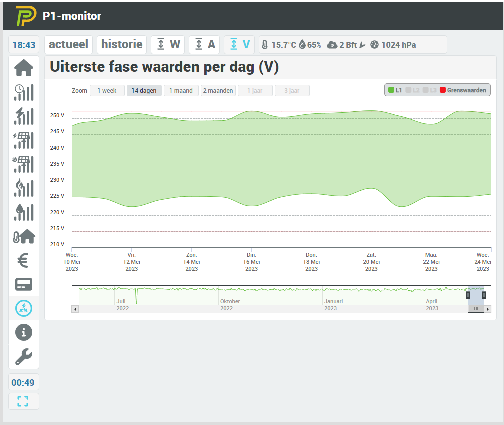The height and width of the screenshot is (425, 504).
Task: Click the navigator right range handle
Action: (484, 295)
